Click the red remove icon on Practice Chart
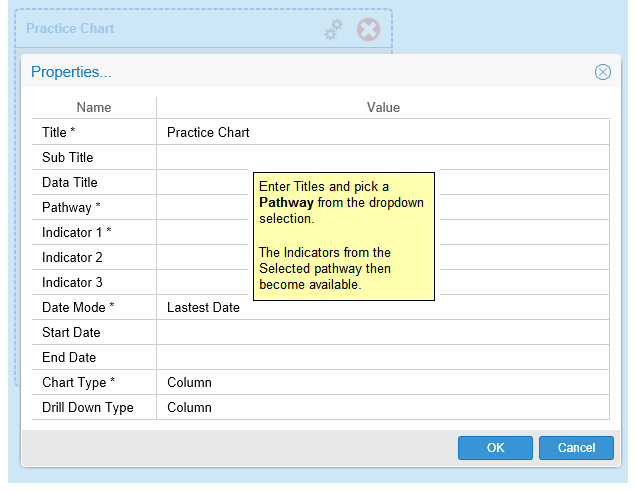 click(x=368, y=30)
